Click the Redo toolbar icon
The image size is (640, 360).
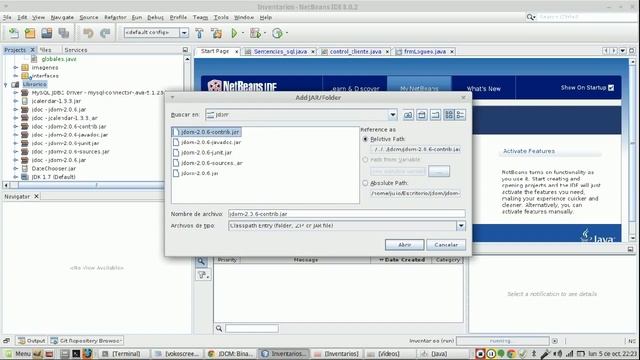click(105, 33)
